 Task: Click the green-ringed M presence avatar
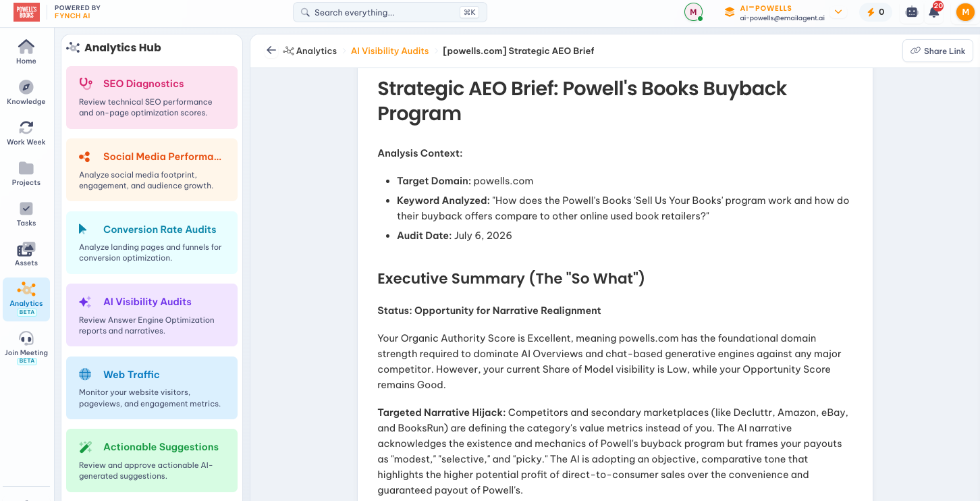(693, 12)
